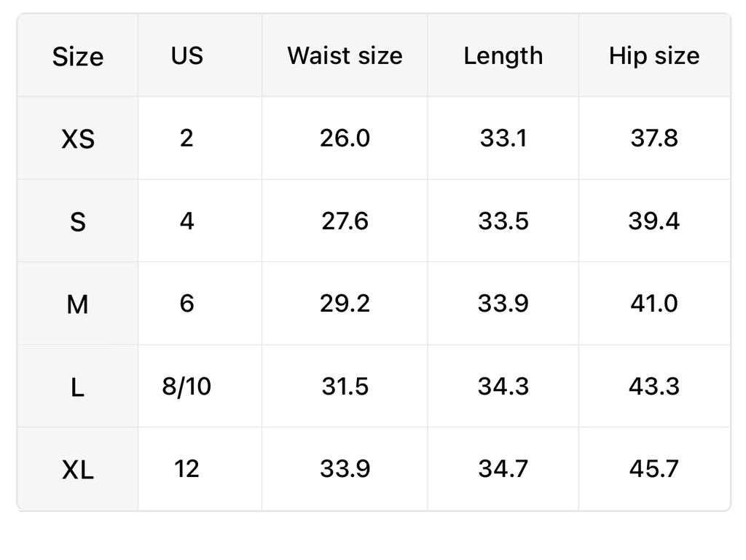
Task: Select the M size row label
Action: pyautogui.click(x=78, y=304)
